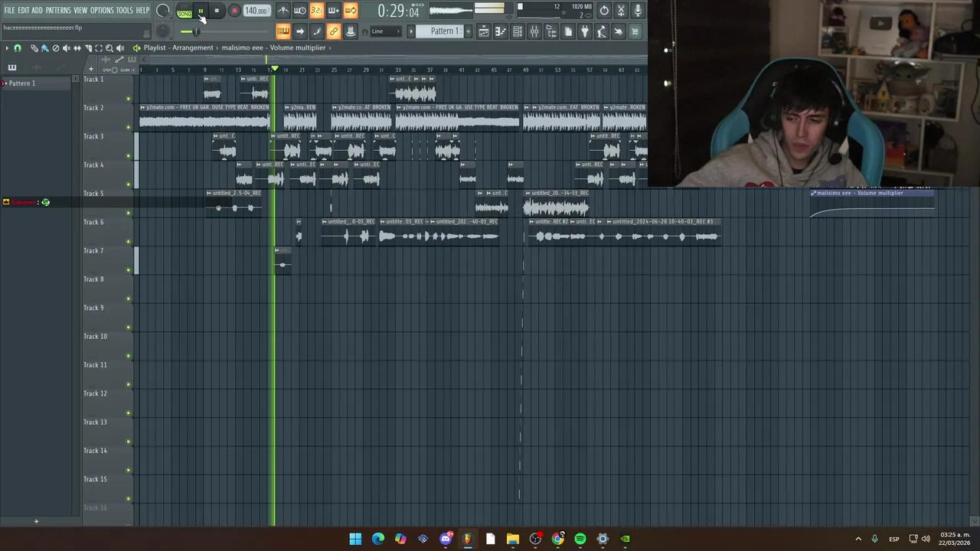Screen dimensions: 980x551
Task: Select the playlist Zoom tool
Action: tap(109, 48)
